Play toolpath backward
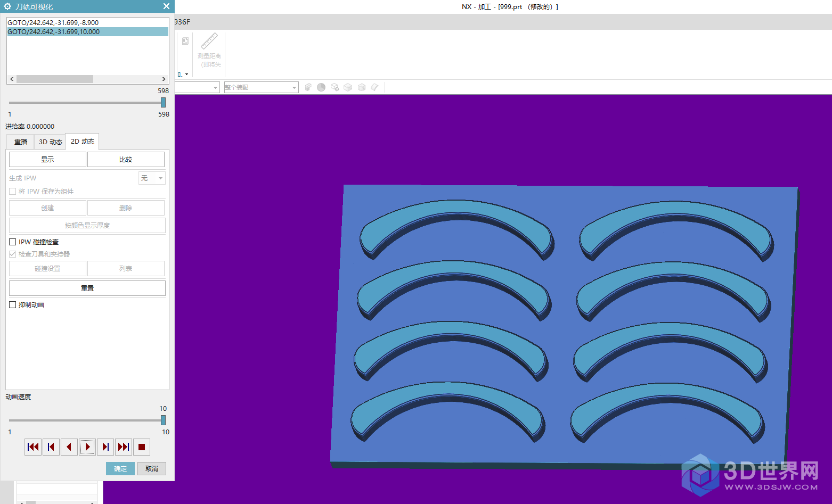Image resolution: width=832 pixels, height=504 pixels. point(69,447)
